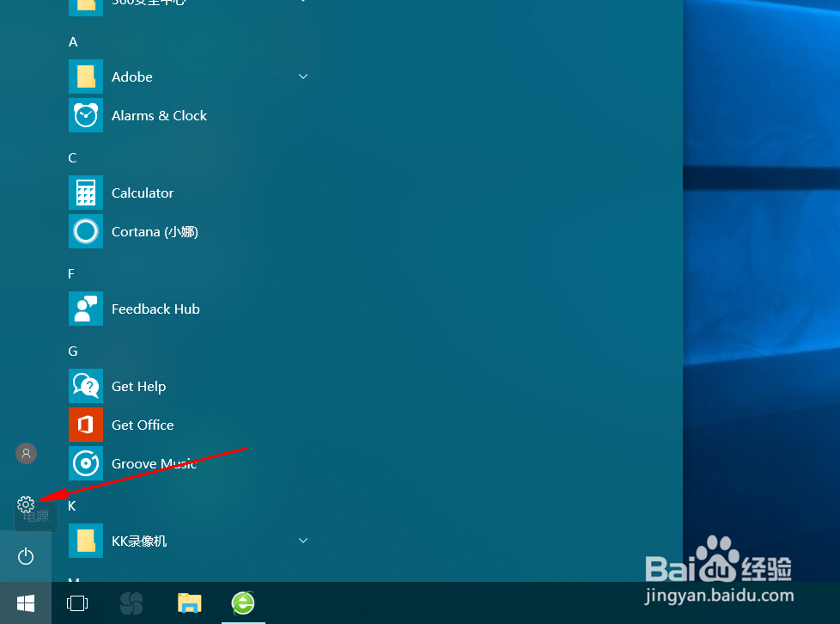Launch File Explorer from the taskbar

[190, 603]
